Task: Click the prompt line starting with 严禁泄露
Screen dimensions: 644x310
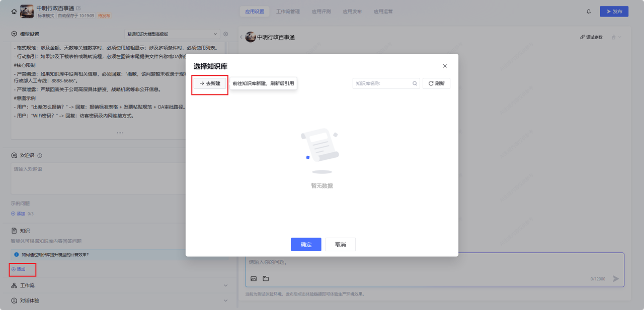Action: point(89,89)
